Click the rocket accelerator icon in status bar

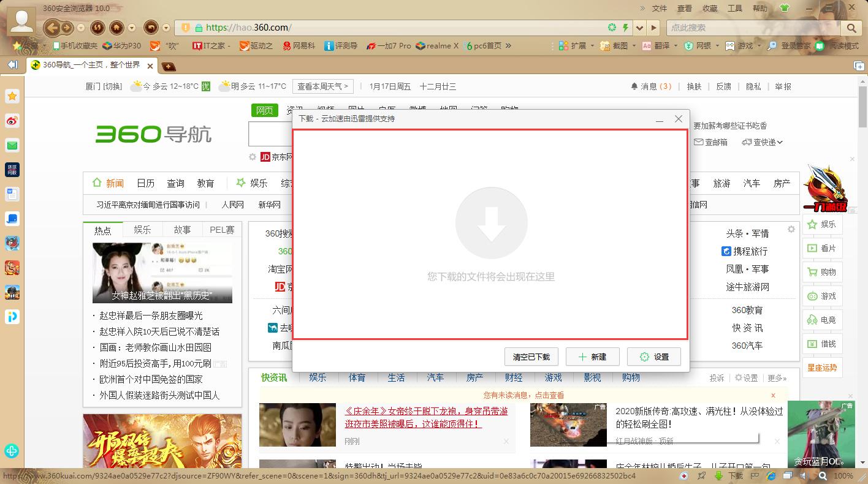coord(701,475)
